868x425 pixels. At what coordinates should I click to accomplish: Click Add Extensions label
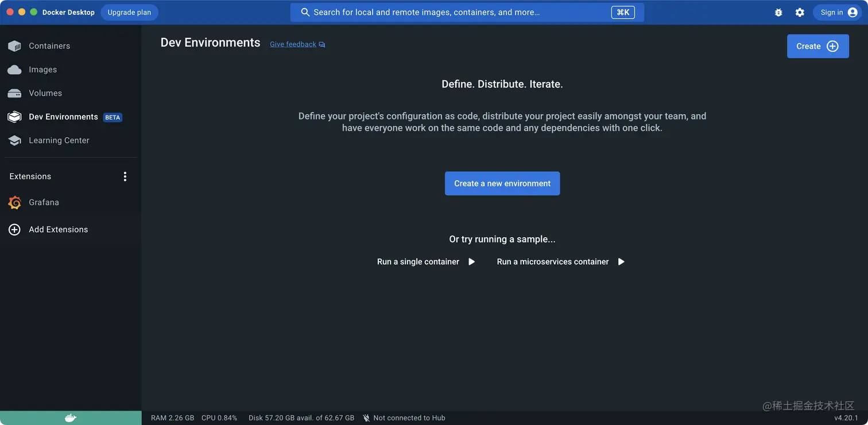[x=59, y=229]
